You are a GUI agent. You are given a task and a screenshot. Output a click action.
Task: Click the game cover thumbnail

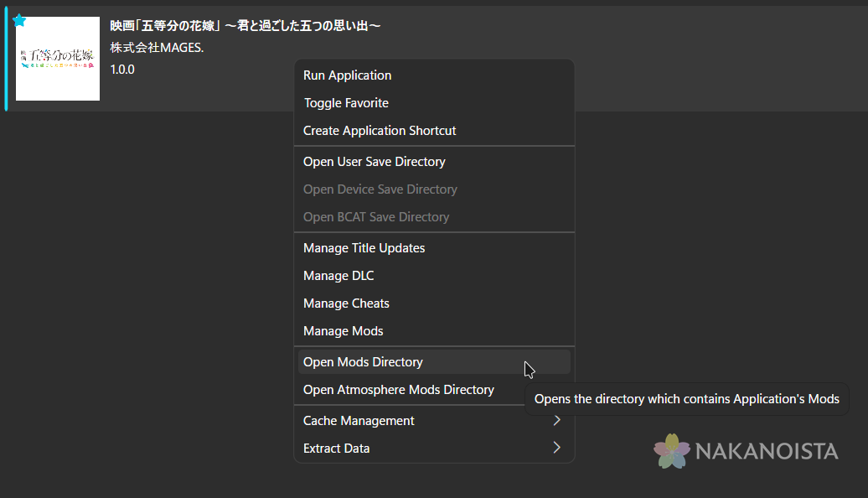click(x=58, y=59)
